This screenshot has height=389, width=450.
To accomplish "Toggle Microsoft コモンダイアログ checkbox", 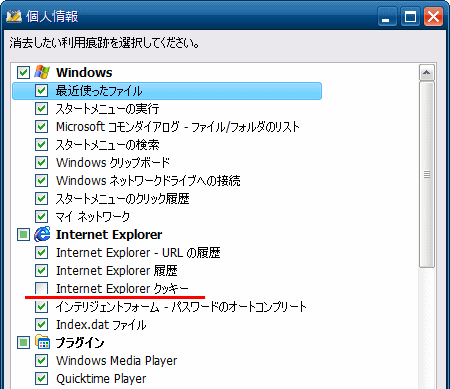I will [41, 126].
